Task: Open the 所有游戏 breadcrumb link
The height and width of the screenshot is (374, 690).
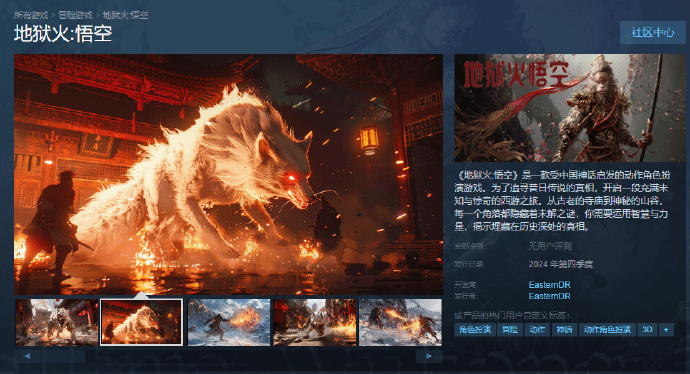Action: click(31, 15)
